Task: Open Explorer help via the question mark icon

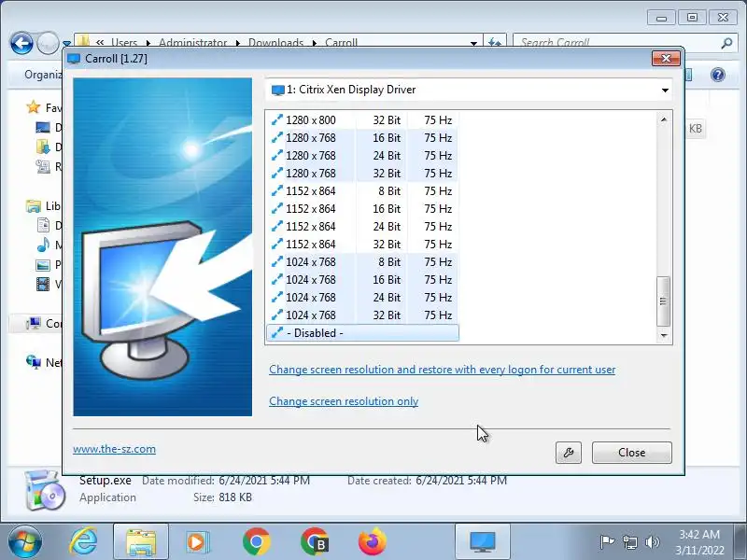Action: 718,75
